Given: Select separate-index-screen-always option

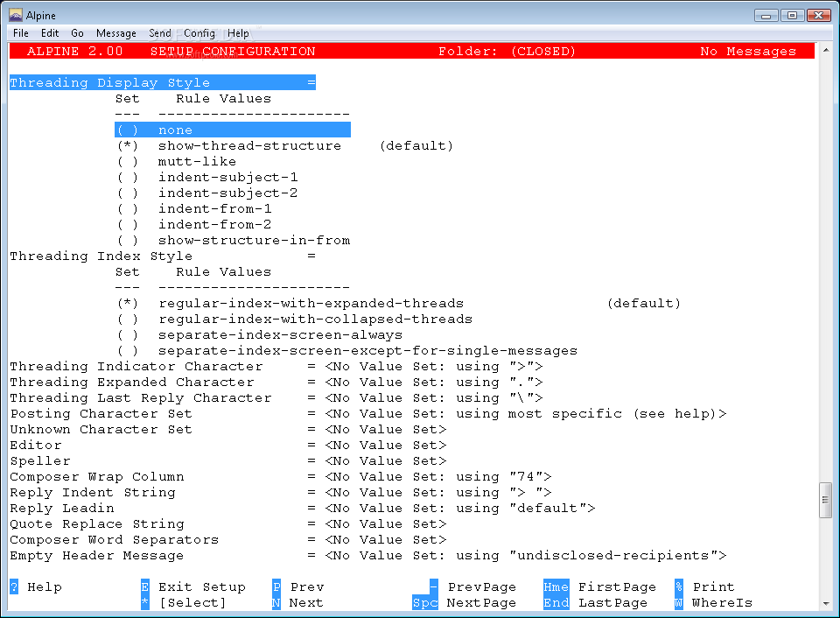Looking at the screenshot, I should tap(128, 335).
